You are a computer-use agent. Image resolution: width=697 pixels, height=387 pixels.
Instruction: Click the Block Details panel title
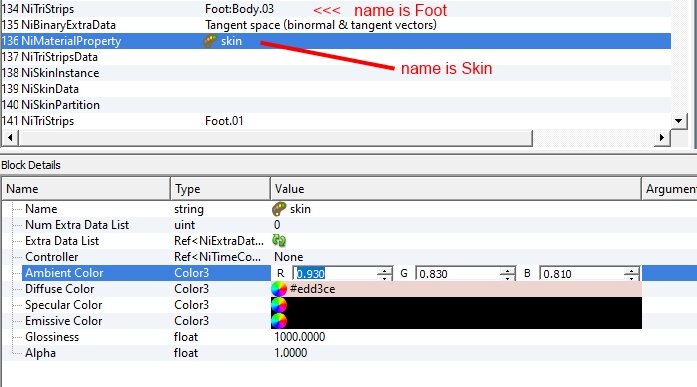[x=31, y=165]
